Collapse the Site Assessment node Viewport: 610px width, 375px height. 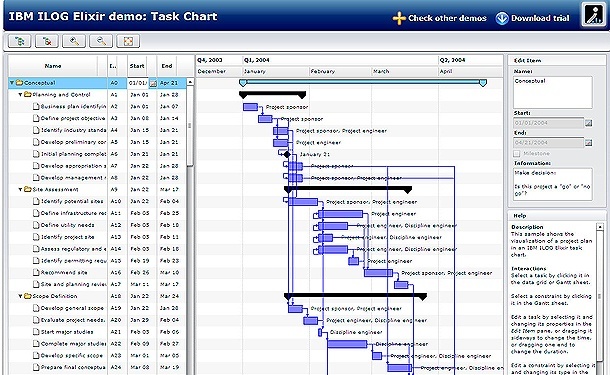coord(20,189)
